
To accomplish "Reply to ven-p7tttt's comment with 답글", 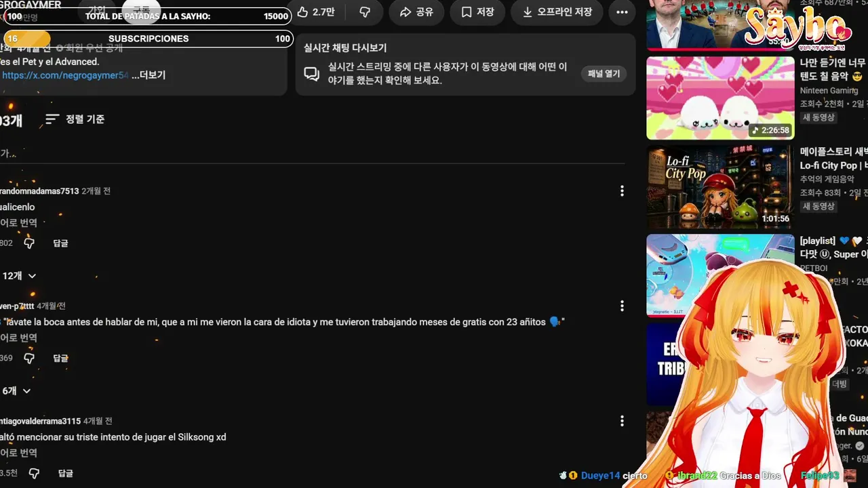I will pos(60,358).
